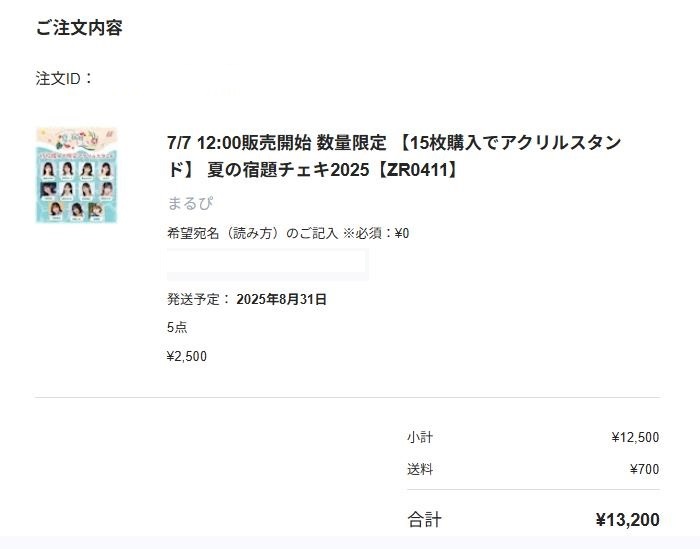Click the ¥0 option price text

[402, 233]
